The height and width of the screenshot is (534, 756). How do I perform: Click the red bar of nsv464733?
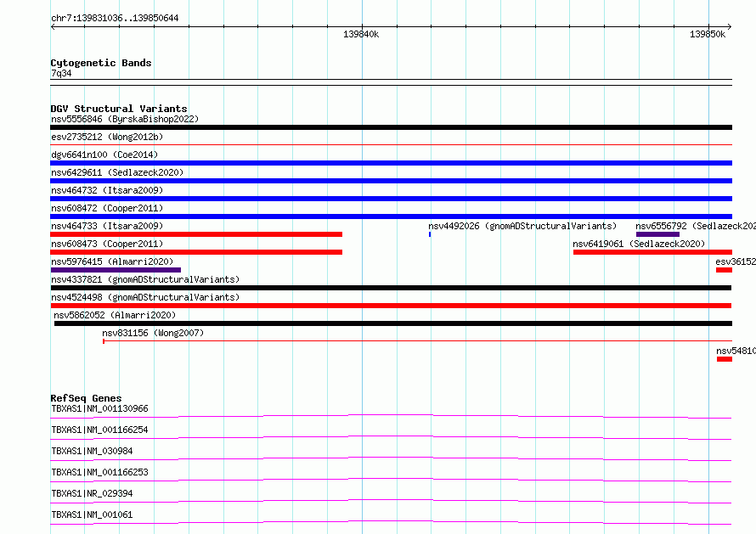pyautogui.click(x=196, y=234)
